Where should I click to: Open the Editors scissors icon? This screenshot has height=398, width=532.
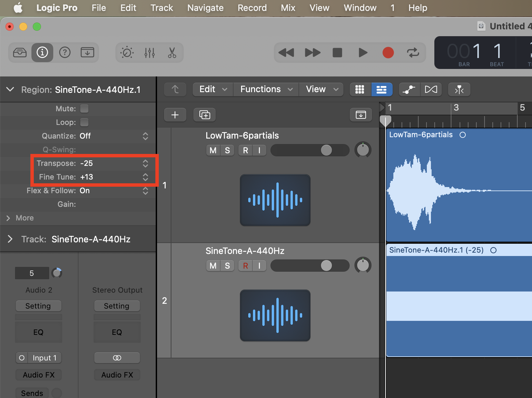pos(172,53)
